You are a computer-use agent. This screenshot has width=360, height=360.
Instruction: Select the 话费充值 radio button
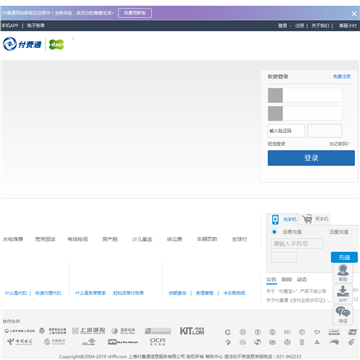pos(274,232)
